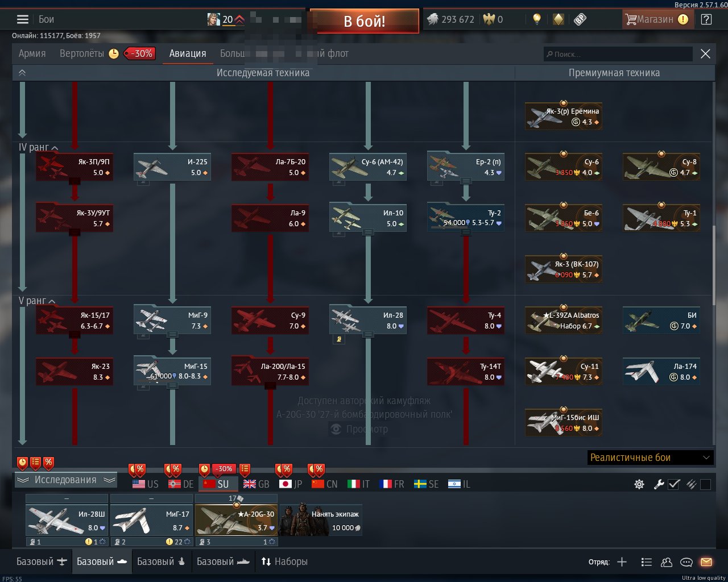728x582 pixels.
Task: Select the premium МиГ-15бис ИШ card
Action: point(563,423)
